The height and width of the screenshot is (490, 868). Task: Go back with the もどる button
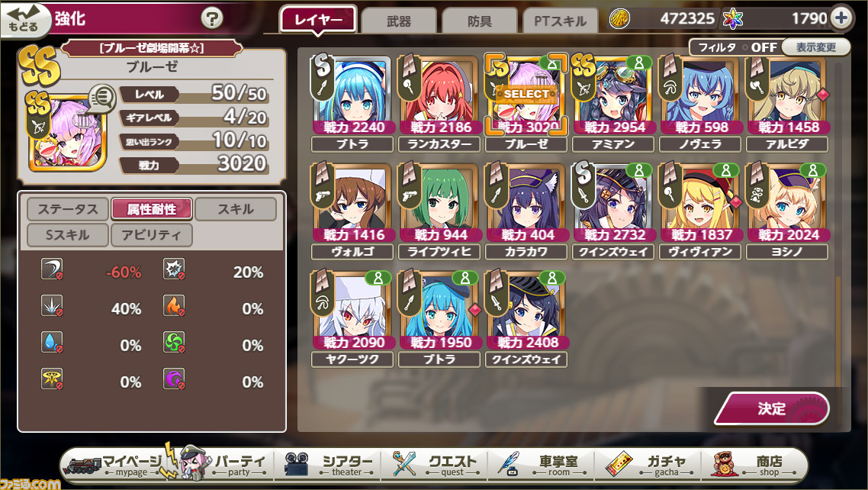coord(24,19)
